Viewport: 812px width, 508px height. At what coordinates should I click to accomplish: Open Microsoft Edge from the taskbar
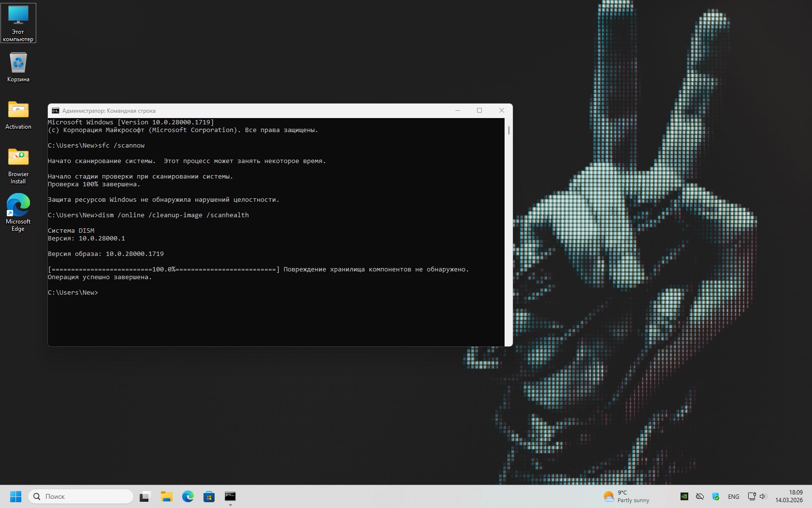188,496
